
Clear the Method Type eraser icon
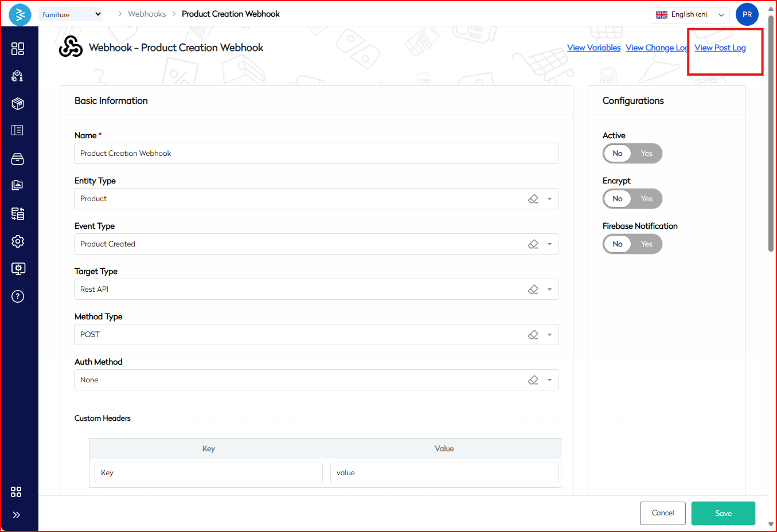[x=533, y=335]
